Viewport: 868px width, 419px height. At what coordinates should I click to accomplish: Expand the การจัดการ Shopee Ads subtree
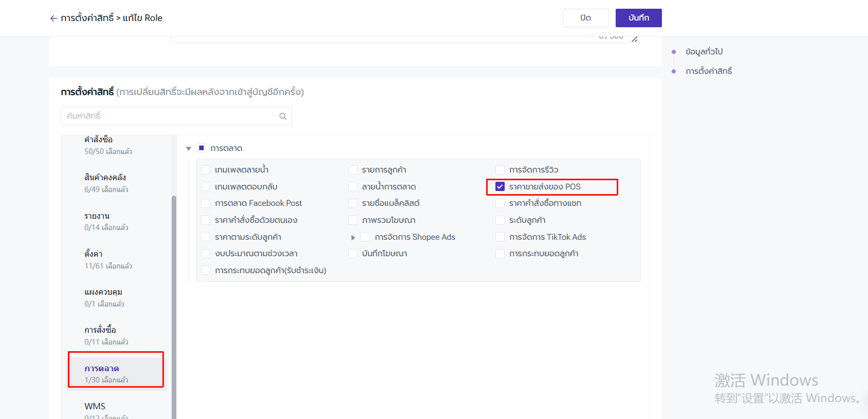[x=353, y=238]
